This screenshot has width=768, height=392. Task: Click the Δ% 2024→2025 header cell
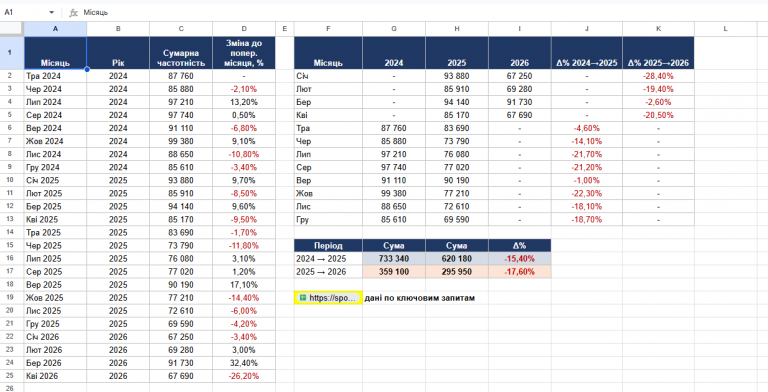click(587, 52)
